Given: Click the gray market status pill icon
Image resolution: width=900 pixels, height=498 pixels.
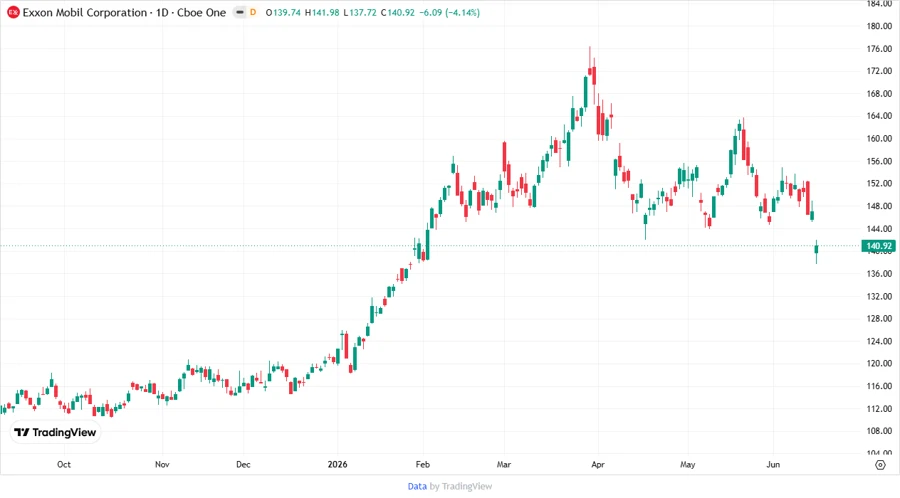Looking at the screenshot, I should pyautogui.click(x=240, y=12).
